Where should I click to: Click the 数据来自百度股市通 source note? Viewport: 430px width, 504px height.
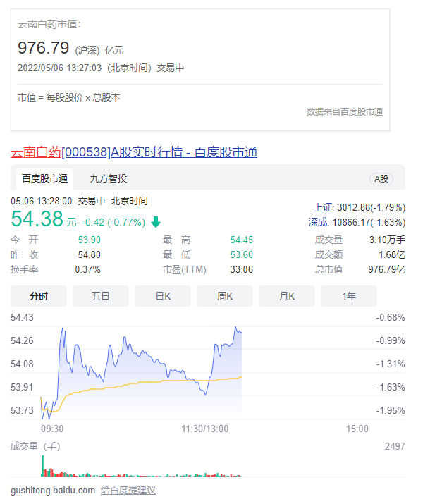tap(345, 111)
